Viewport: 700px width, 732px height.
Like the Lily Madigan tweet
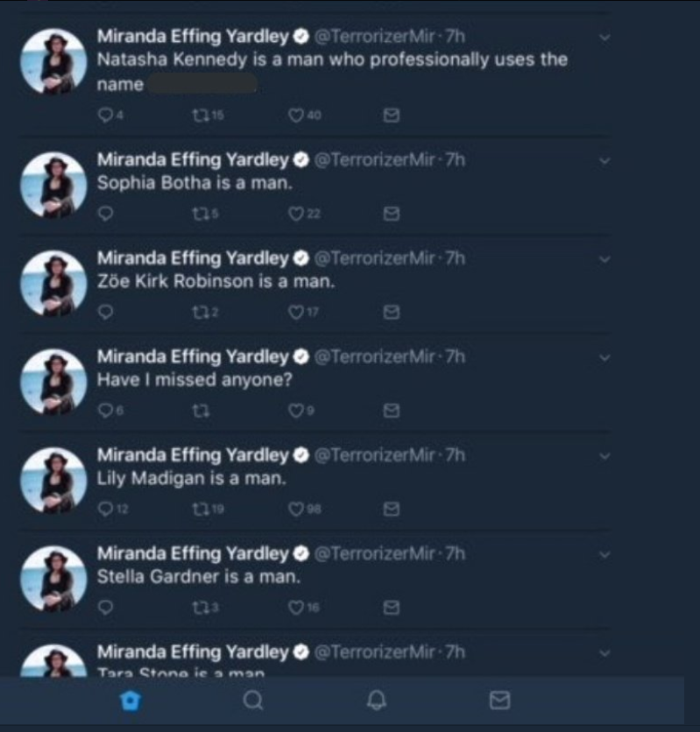[x=295, y=509]
